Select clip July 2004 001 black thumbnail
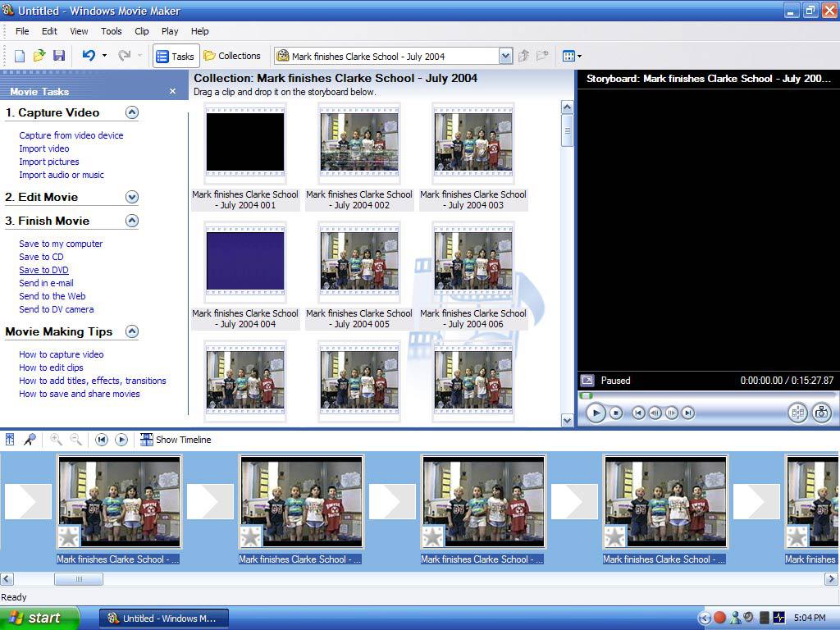 [245, 143]
